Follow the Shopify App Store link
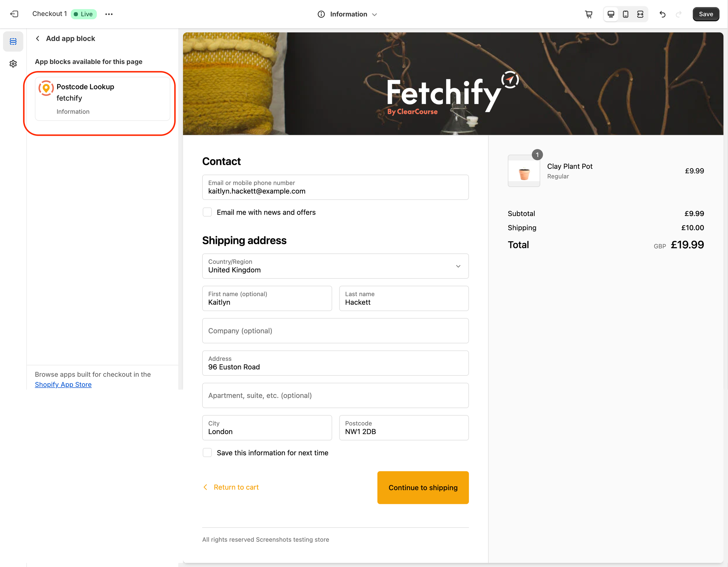728x567 pixels. pyautogui.click(x=63, y=384)
